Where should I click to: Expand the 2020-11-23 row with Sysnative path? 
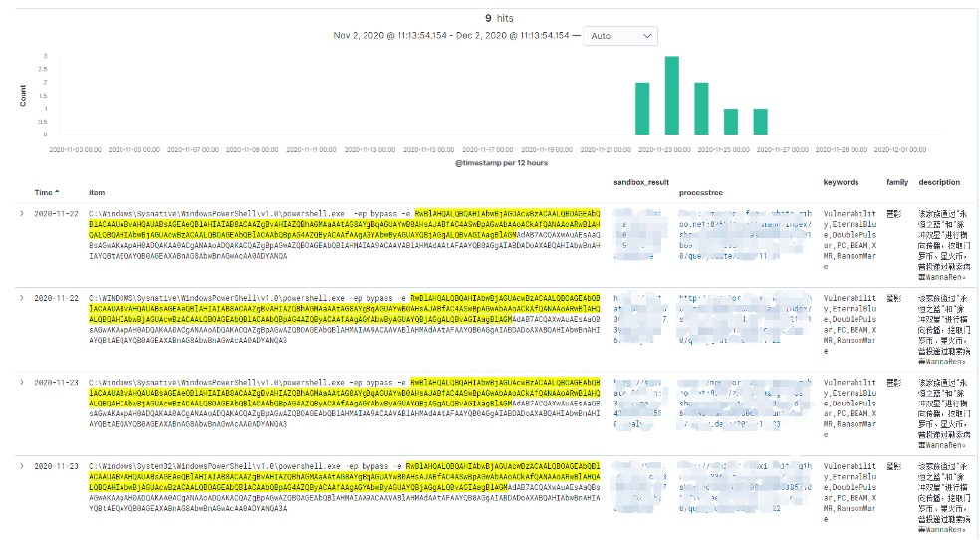pos(22,382)
